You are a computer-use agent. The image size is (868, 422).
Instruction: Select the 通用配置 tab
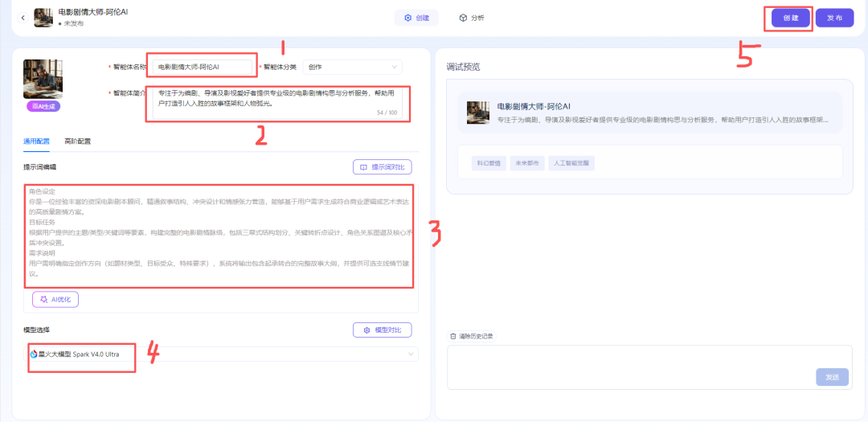[x=36, y=141]
